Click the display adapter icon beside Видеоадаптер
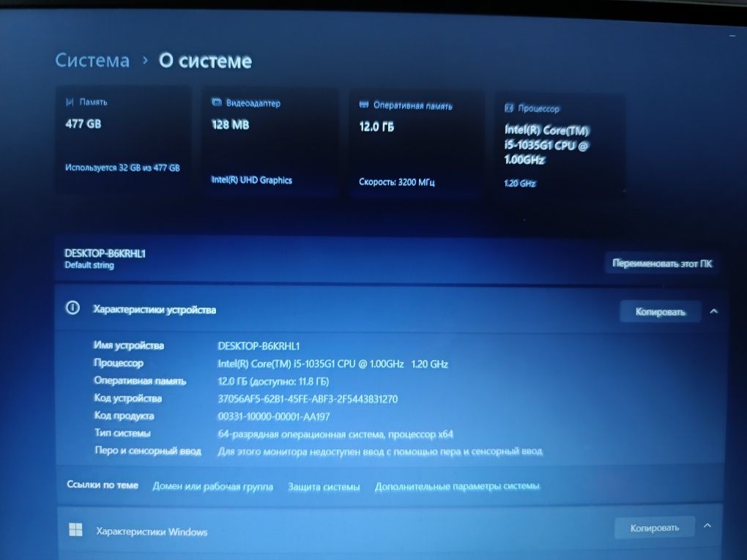The image size is (747, 560). coord(217,102)
